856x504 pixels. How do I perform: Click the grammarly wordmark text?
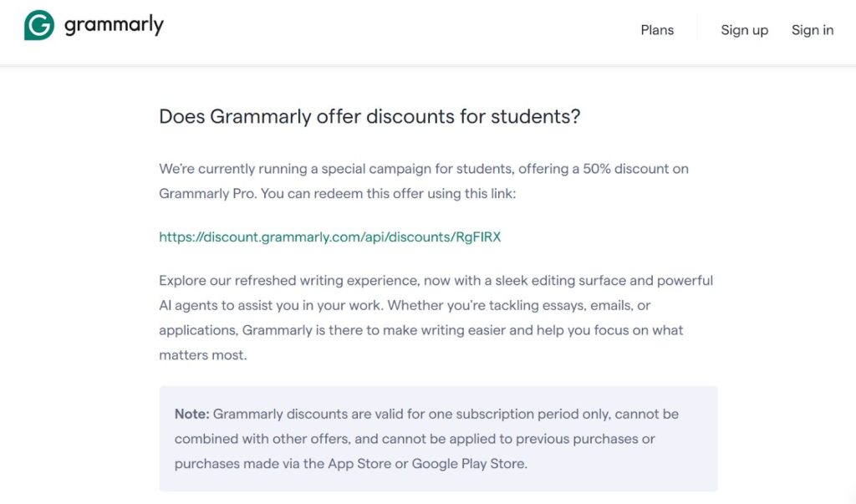coord(114,26)
